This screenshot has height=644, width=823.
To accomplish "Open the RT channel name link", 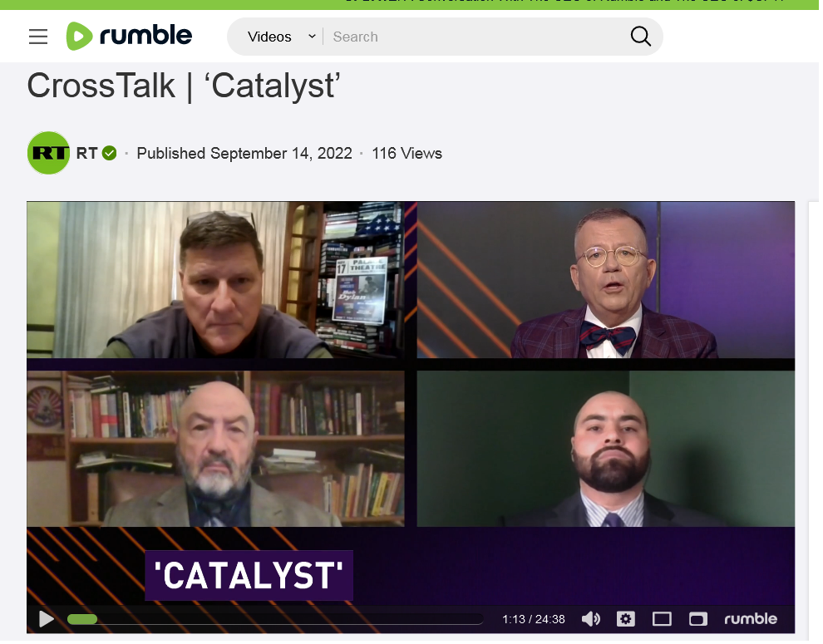I will tap(87, 154).
